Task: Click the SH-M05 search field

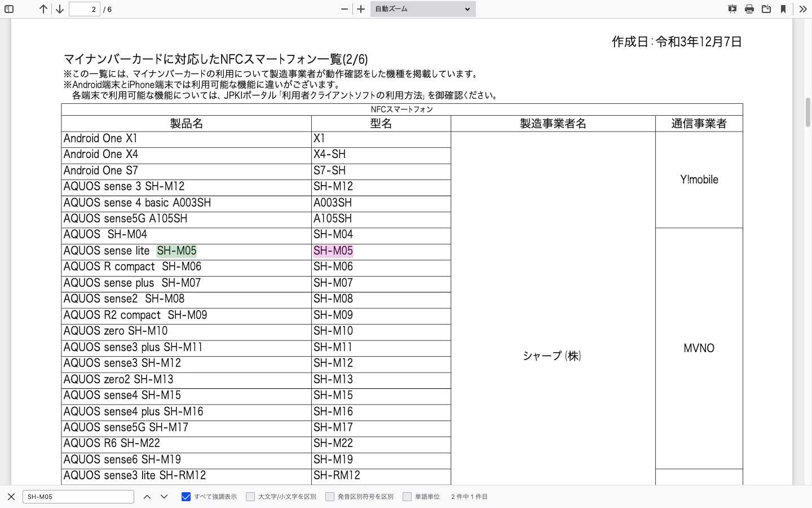Action: [x=78, y=497]
